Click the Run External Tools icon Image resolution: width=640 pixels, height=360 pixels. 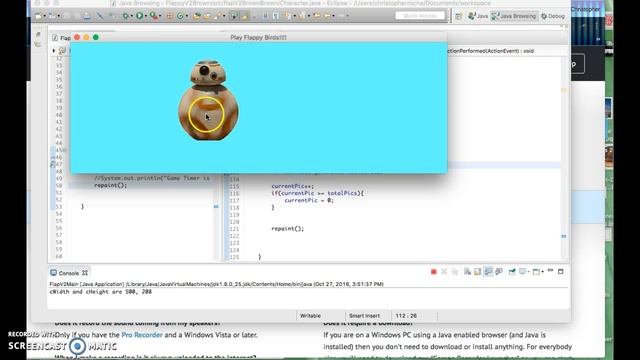pyautogui.click(x=153, y=16)
